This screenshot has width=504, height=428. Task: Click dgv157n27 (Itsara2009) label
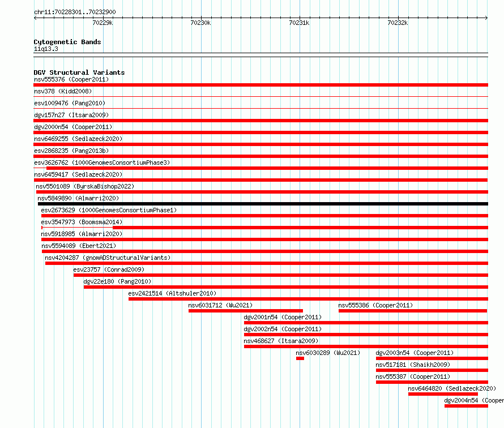click(x=71, y=115)
